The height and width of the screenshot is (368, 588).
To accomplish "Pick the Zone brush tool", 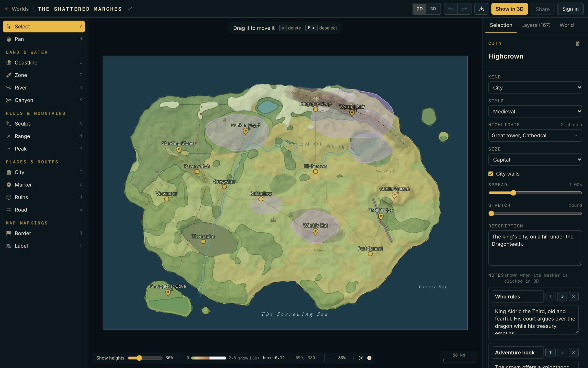I will click(x=44, y=75).
